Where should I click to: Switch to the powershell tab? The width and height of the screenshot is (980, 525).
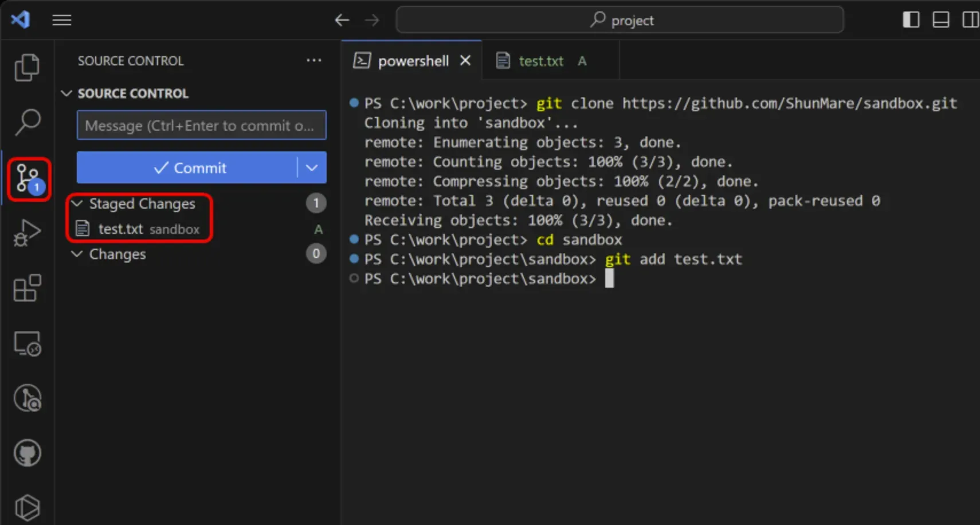413,61
